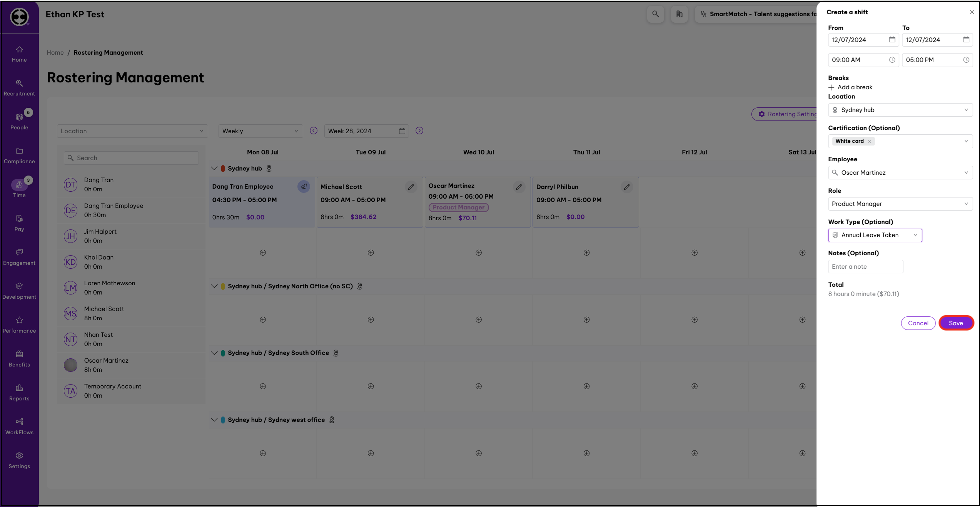Open the Work Type dropdown
The height and width of the screenshot is (507, 980).
click(875, 235)
